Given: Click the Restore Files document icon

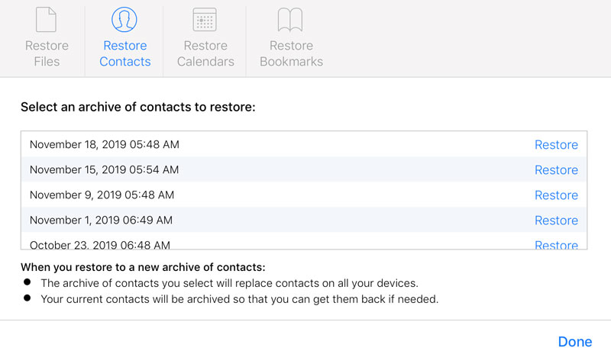Looking at the screenshot, I should pos(47,19).
